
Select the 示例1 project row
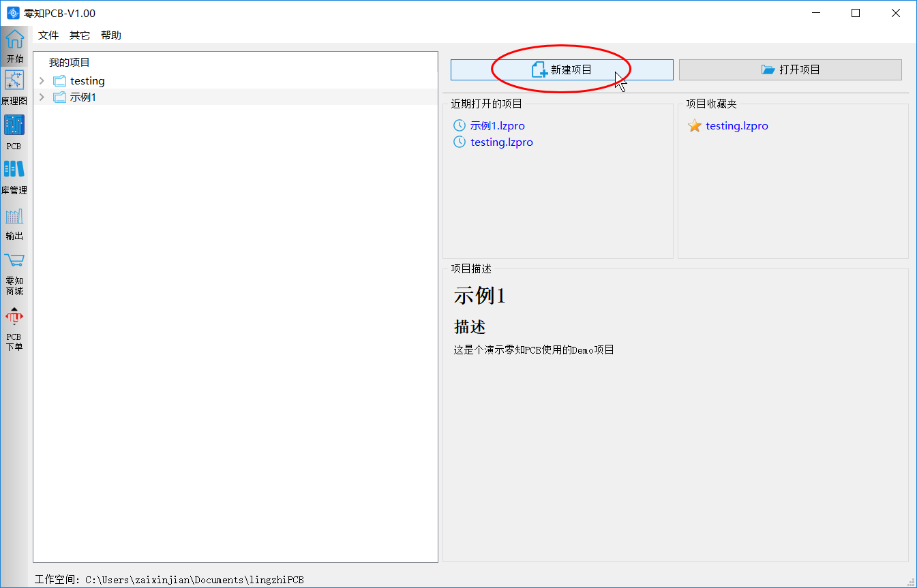pos(235,97)
